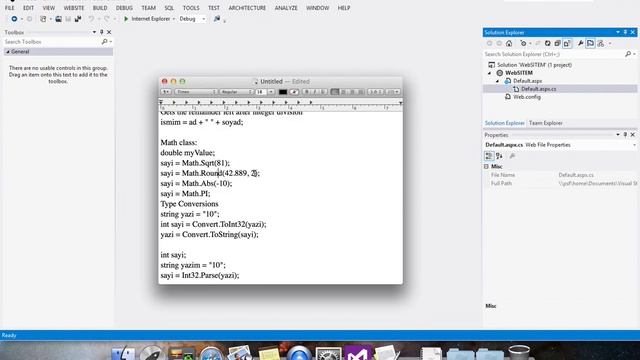Toggle Underline in TextEdit toolbar
640x360 pixels.
[323, 92]
